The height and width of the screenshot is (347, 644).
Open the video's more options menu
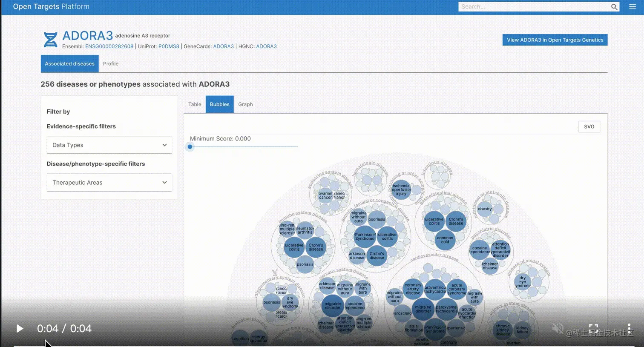(x=629, y=328)
